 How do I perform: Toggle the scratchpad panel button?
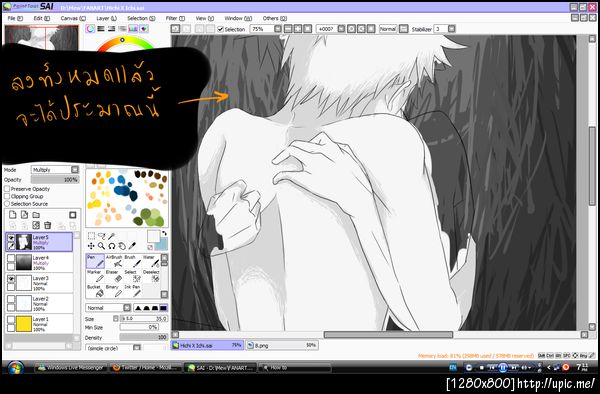pos(144,29)
